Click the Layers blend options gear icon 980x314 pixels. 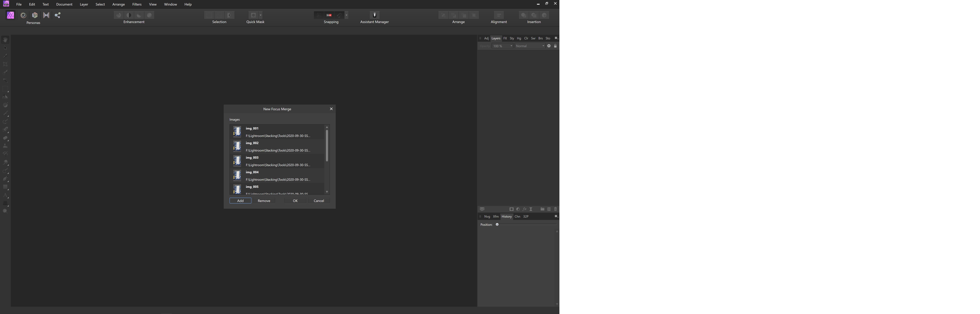click(549, 46)
